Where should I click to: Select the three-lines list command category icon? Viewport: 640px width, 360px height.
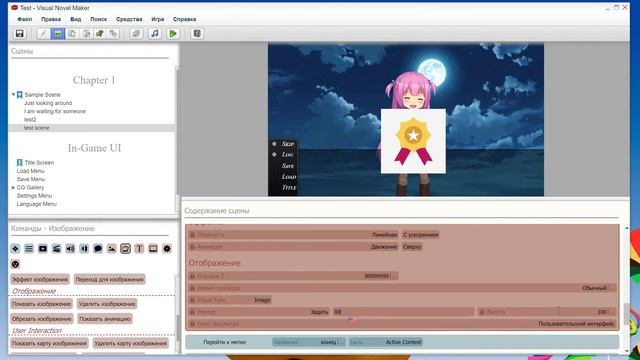[x=29, y=249]
